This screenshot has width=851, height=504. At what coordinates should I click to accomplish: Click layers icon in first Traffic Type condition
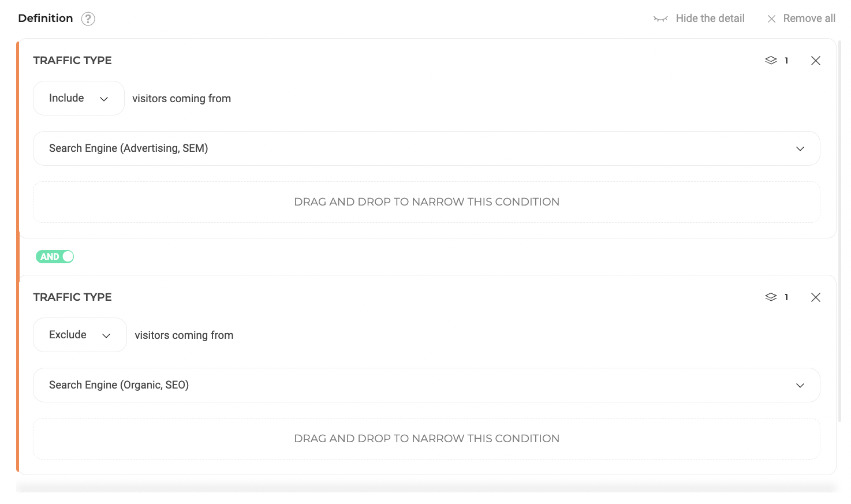(x=771, y=61)
